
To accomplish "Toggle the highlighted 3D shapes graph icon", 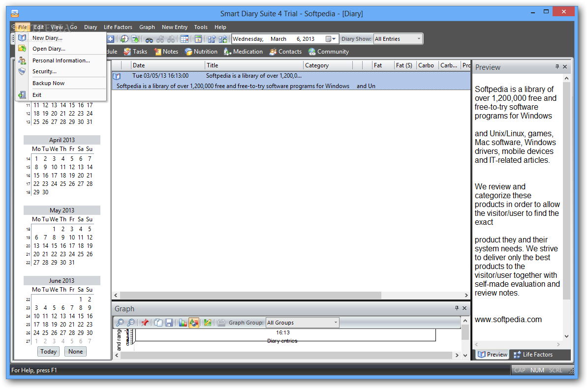I will tap(194, 322).
